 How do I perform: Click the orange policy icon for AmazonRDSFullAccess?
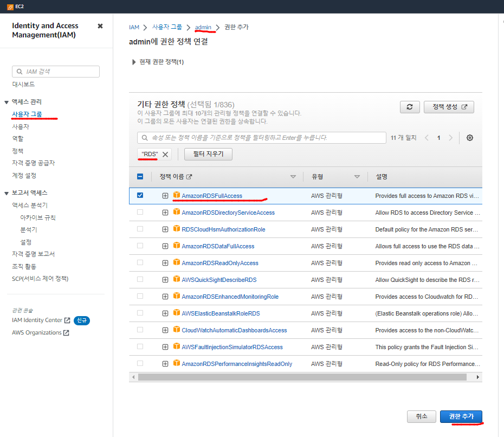[x=177, y=195]
